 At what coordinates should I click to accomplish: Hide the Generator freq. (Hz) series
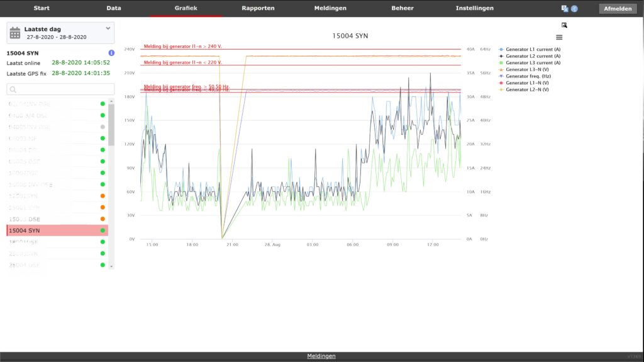pyautogui.click(x=530, y=76)
